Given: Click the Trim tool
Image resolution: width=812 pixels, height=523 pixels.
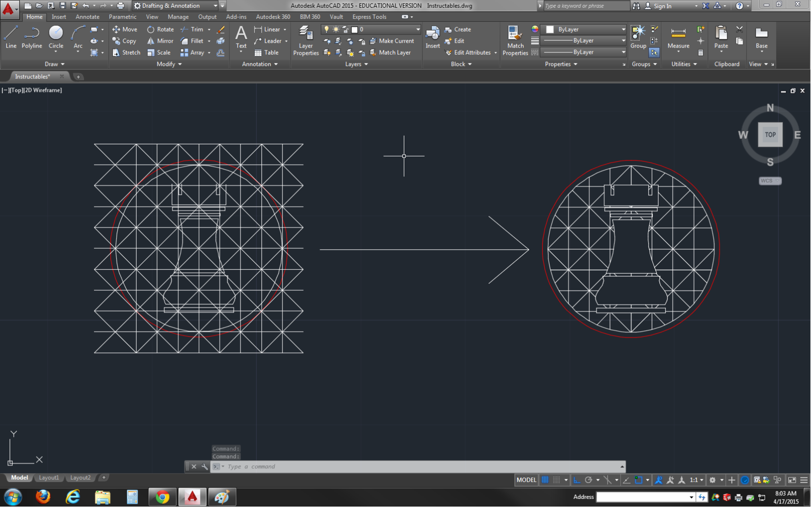Looking at the screenshot, I should [x=192, y=30].
